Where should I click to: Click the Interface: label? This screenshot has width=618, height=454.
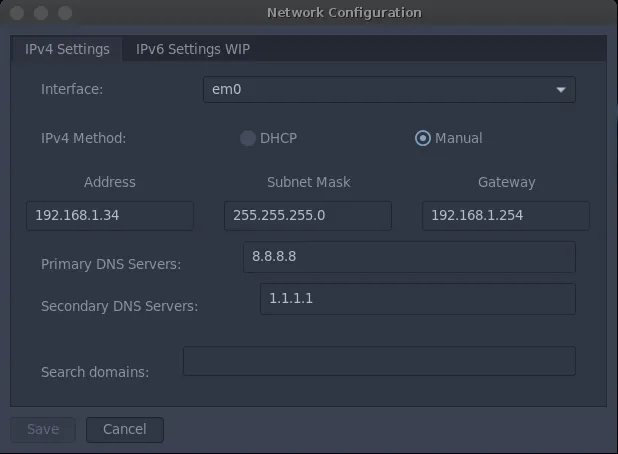click(72, 89)
